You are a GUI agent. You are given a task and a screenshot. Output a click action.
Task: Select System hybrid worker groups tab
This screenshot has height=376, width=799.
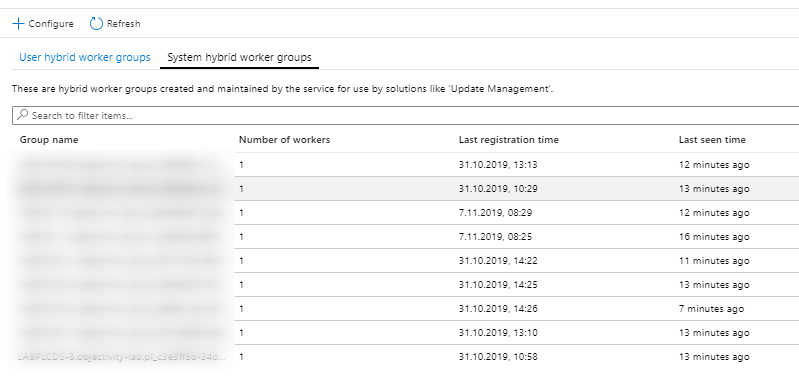click(x=239, y=57)
